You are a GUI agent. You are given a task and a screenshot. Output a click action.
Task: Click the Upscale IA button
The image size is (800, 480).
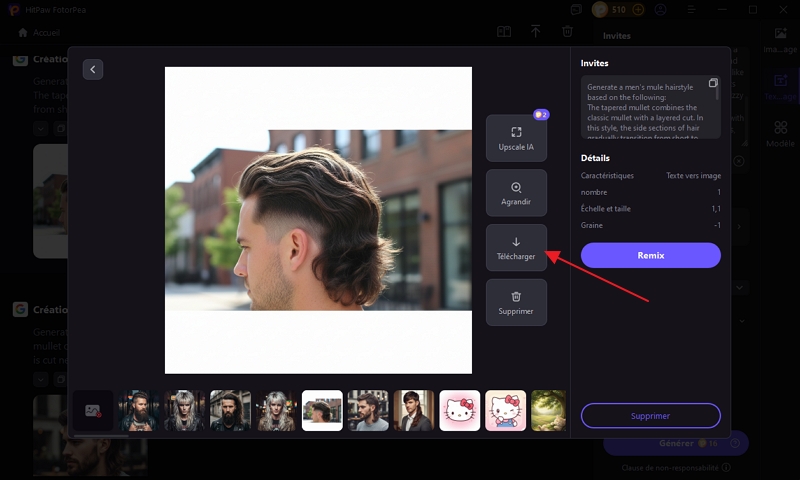point(516,138)
